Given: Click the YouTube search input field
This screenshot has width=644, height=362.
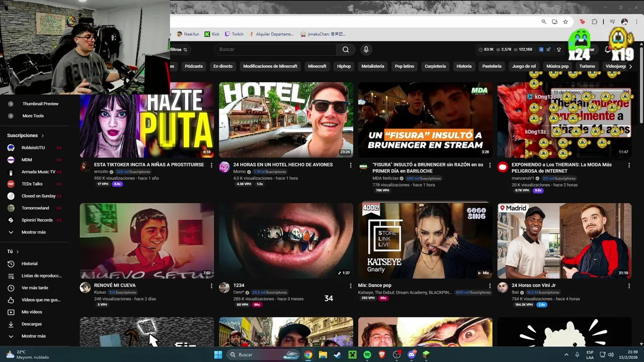Looking at the screenshot, I should 275,49.
